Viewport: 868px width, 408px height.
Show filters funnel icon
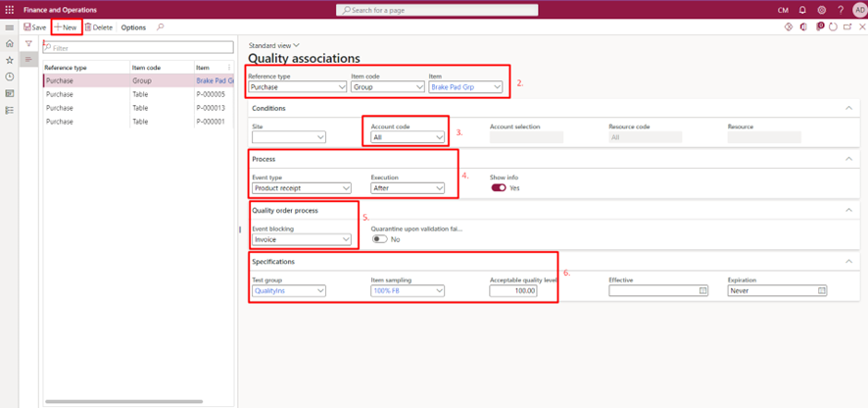(x=28, y=43)
